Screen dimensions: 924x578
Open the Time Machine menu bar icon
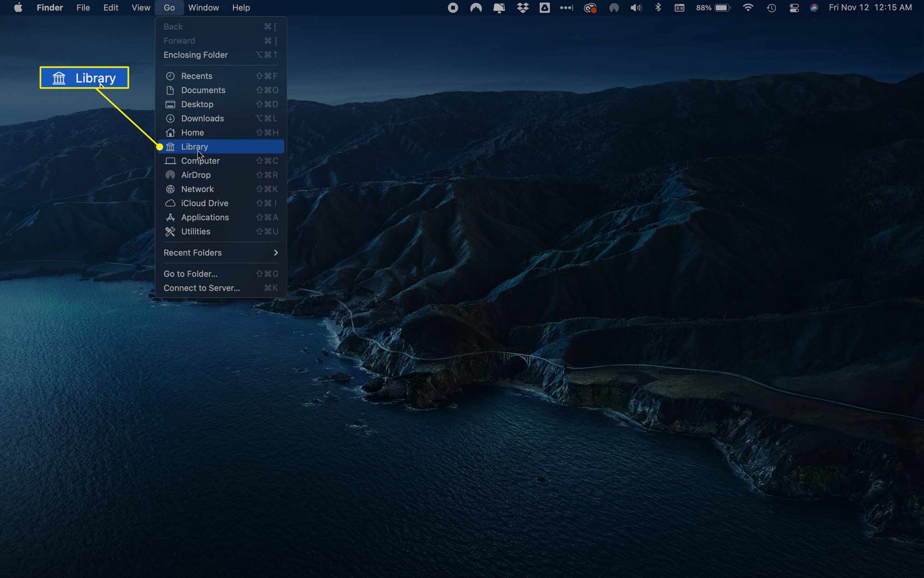pos(771,8)
